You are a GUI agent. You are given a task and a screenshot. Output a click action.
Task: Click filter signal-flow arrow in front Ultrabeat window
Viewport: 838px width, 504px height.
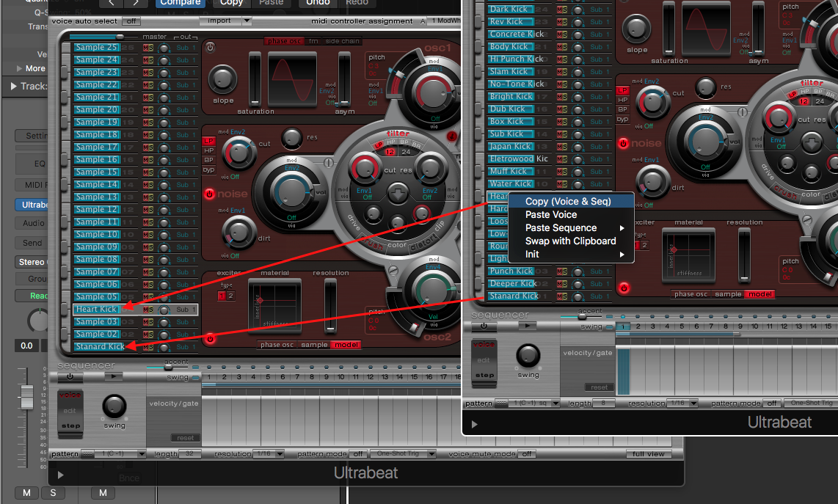pyautogui.click(x=812, y=143)
